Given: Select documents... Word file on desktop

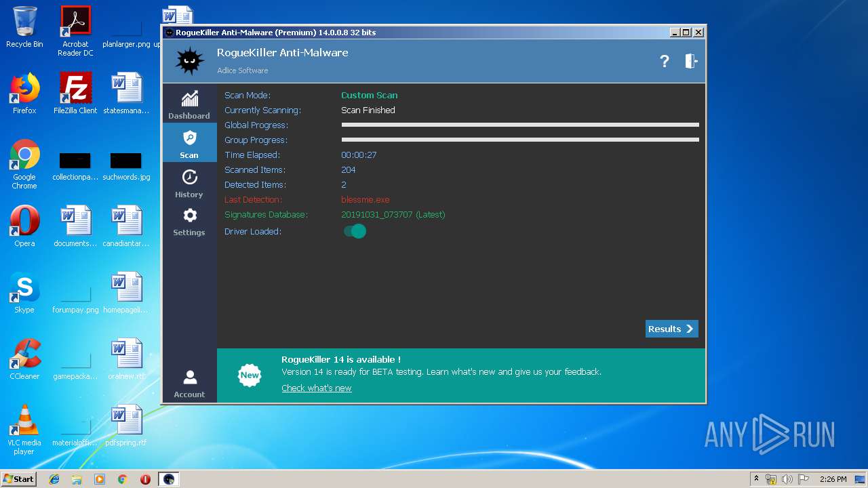Looking at the screenshot, I should 75,226.
